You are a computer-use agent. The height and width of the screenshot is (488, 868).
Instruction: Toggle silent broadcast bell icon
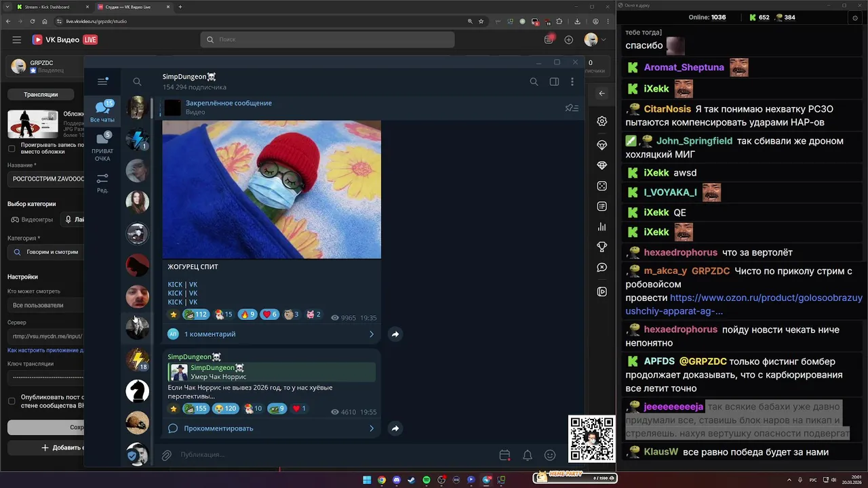[x=527, y=455]
